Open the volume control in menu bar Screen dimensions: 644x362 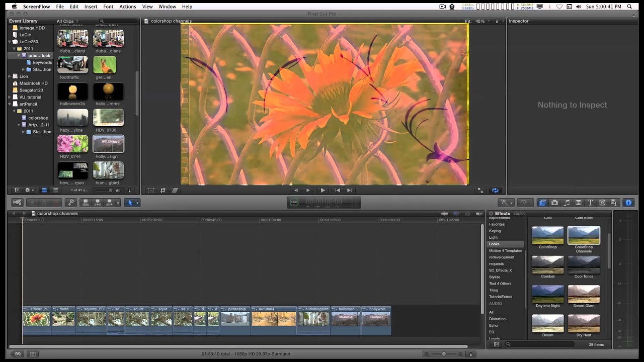[578, 7]
